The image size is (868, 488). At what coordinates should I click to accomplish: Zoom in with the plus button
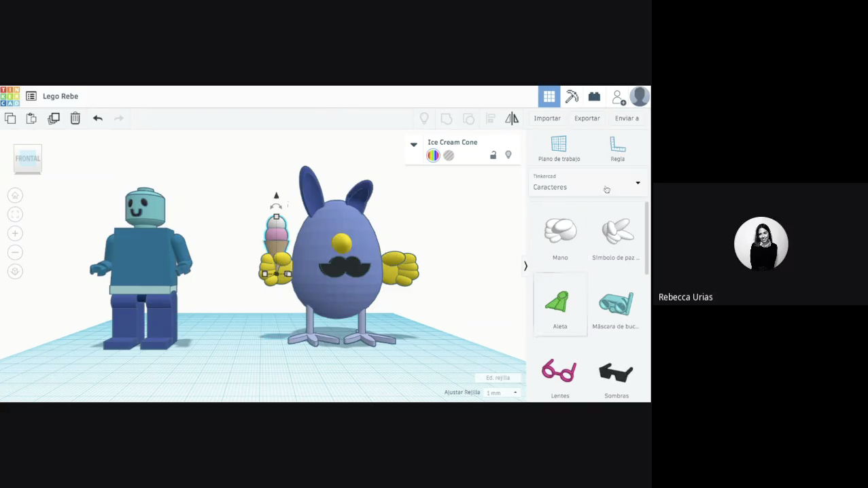coord(15,234)
